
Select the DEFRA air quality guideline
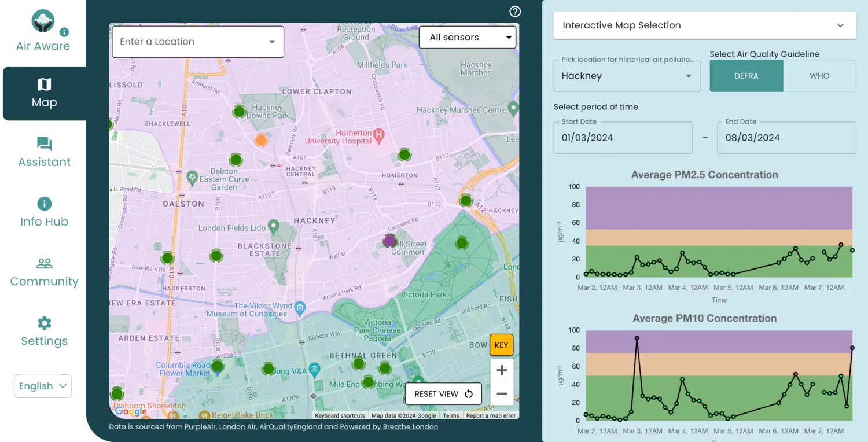point(746,76)
